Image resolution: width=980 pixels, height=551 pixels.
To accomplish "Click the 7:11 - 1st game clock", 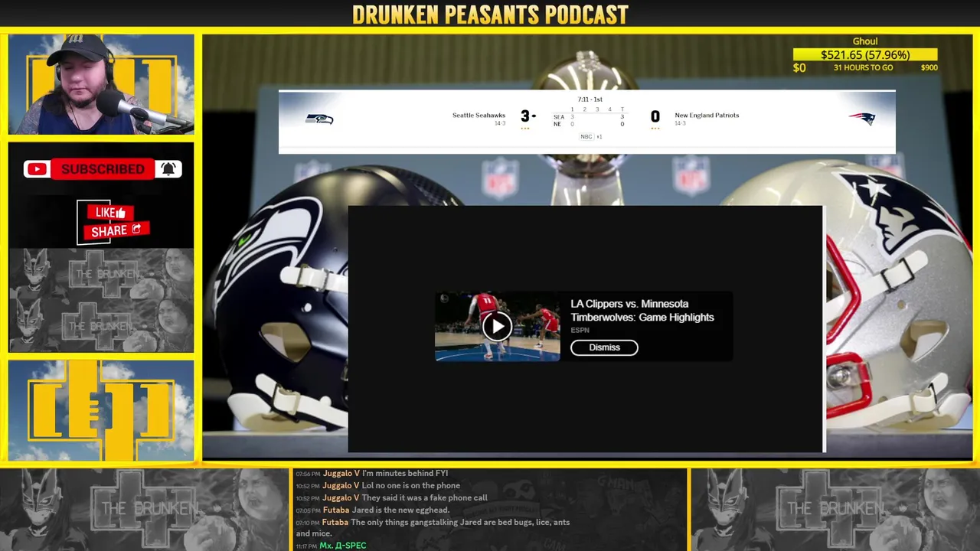I will coord(590,99).
